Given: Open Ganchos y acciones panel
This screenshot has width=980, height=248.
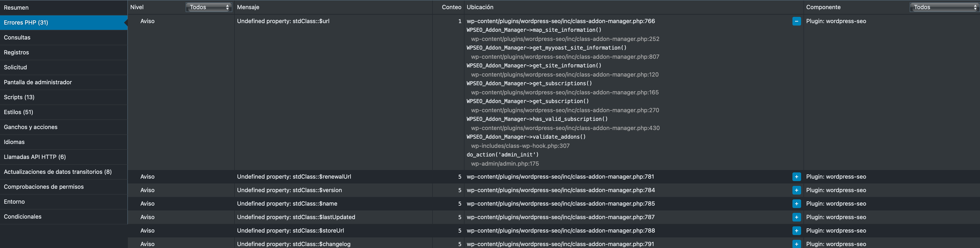Looking at the screenshot, I should (x=64, y=127).
